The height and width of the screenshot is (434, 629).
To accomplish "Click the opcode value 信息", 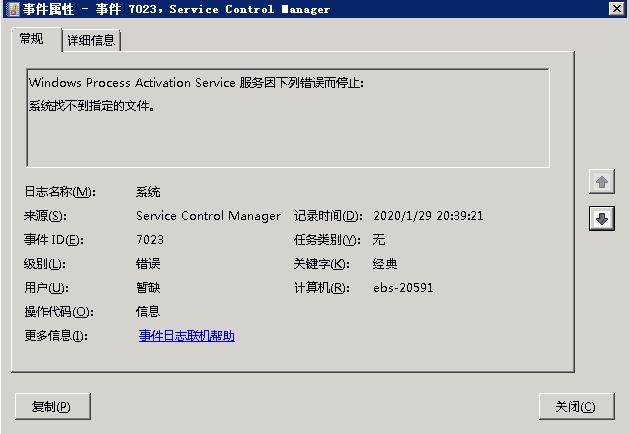I will click(x=148, y=311).
